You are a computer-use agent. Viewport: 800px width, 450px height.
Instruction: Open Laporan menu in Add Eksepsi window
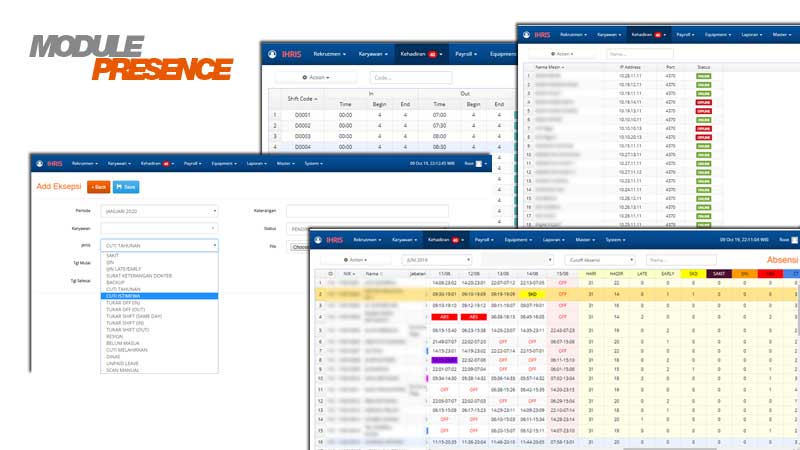(x=257, y=164)
